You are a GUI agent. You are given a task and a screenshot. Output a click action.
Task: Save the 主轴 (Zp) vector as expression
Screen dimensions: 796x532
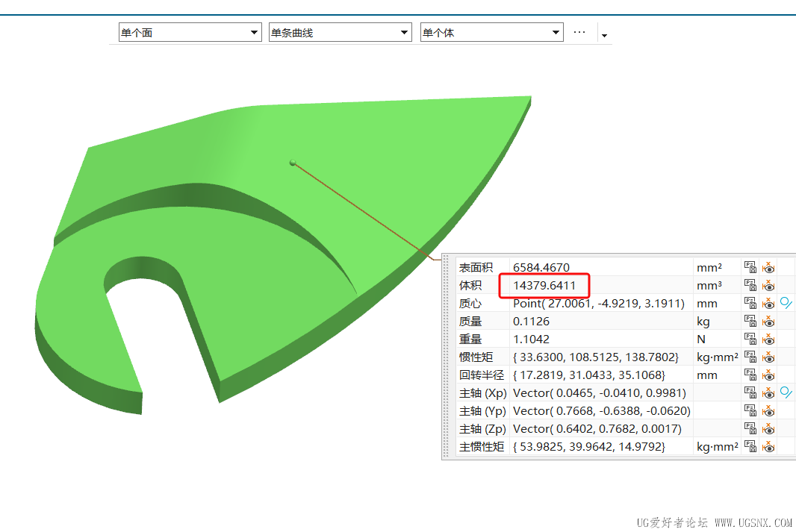click(x=750, y=428)
